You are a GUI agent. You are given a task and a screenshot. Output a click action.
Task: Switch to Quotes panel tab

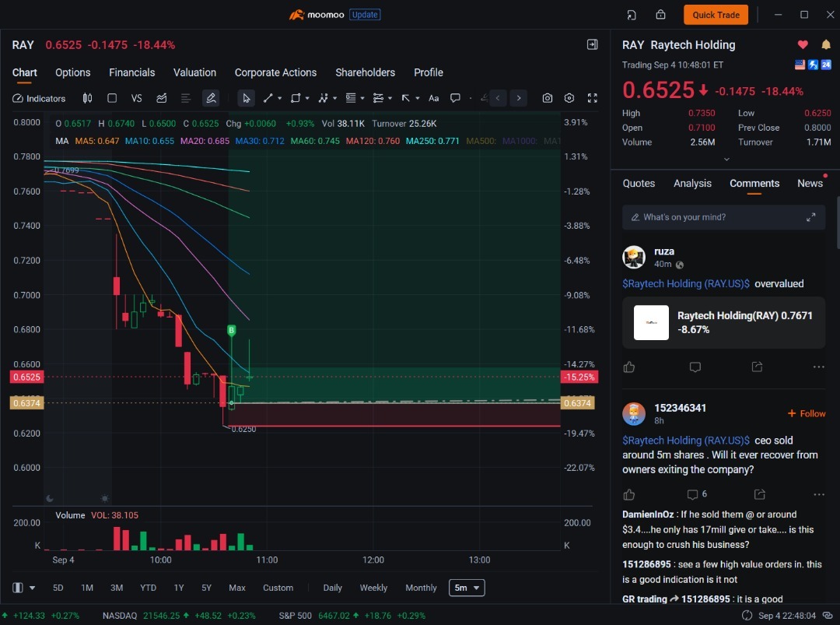pos(639,184)
